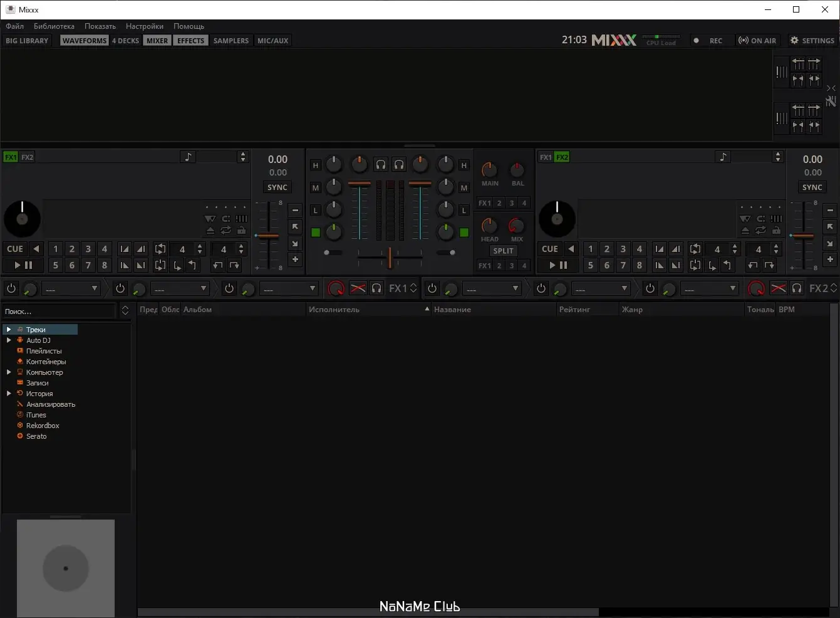Click left deck vinyl control icon

coord(210,219)
